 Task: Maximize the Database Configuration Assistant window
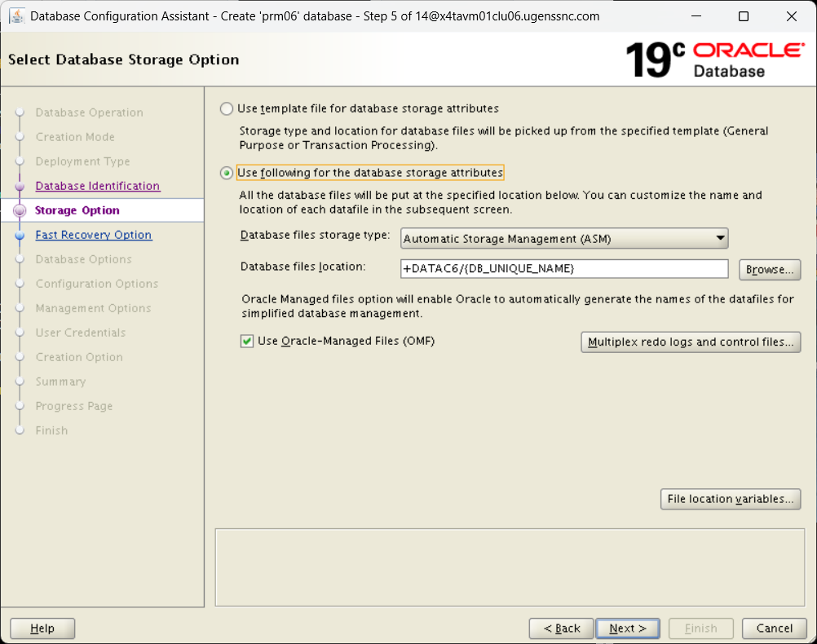[744, 16]
